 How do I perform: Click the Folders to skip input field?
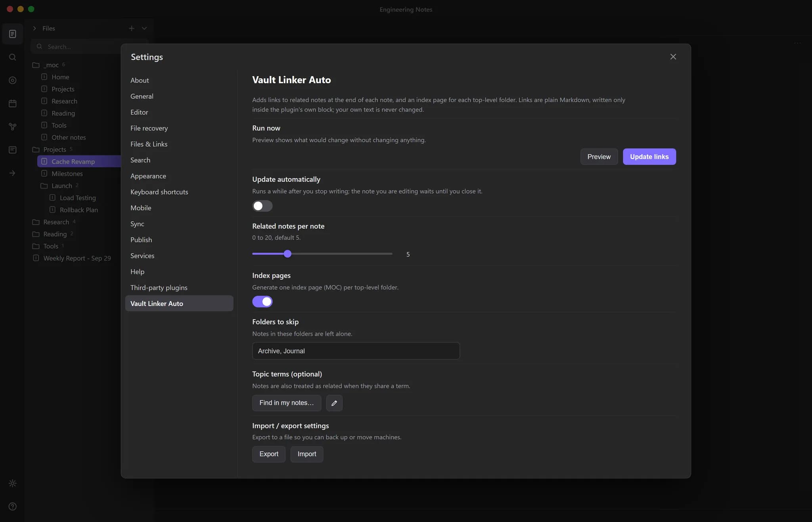[356, 351]
